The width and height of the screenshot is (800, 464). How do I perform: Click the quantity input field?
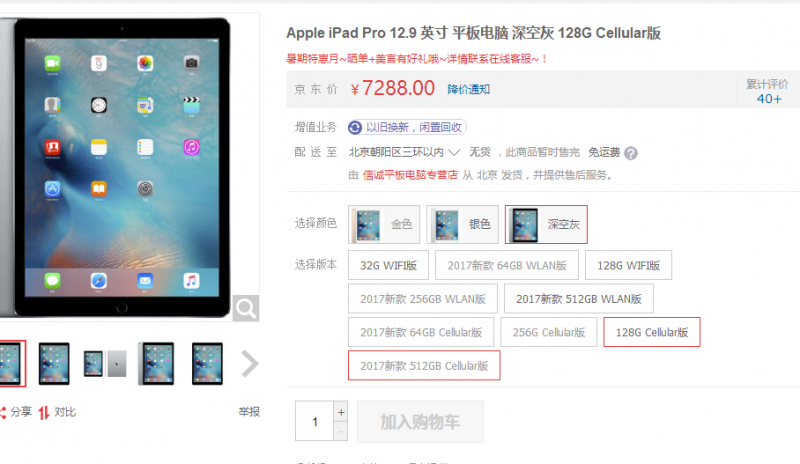(315, 422)
